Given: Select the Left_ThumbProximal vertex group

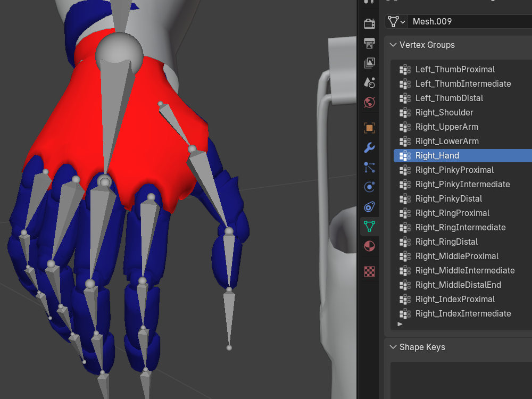Looking at the screenshot, I should (x=463, y=70).
